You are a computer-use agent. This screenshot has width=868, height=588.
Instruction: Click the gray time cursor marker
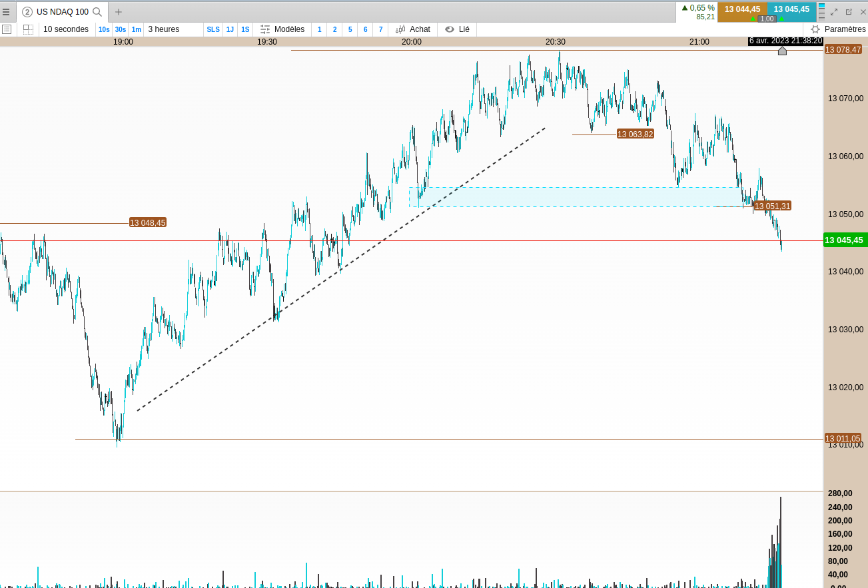782,51
